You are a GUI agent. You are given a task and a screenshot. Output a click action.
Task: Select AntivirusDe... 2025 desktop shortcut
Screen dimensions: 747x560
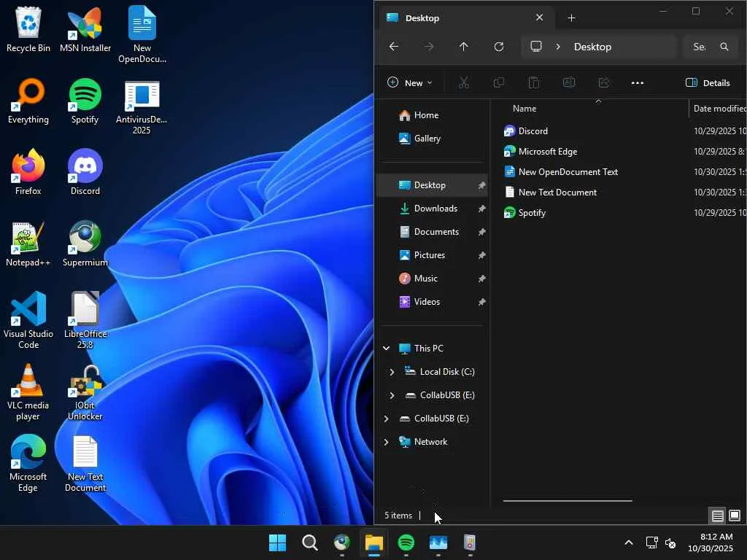[142, 107]
